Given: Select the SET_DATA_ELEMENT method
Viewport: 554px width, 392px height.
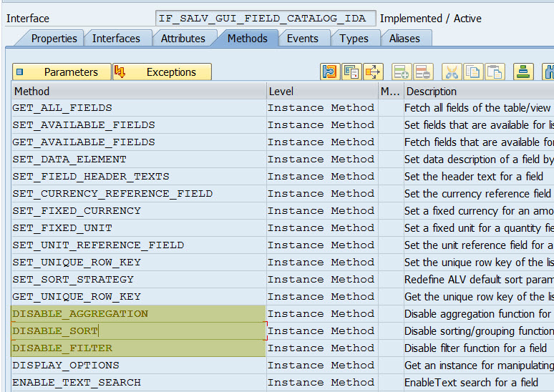Looking at the screenshot, I should point(139,160).
